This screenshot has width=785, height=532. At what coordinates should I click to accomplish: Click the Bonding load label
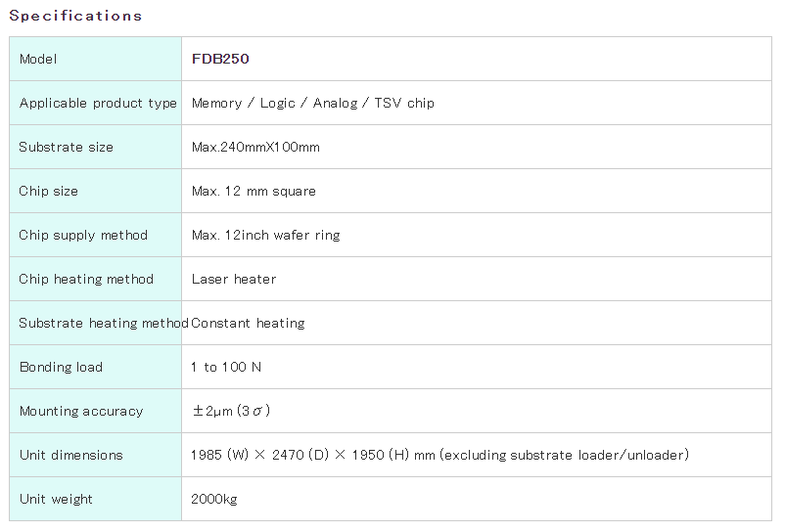pyautogui.click(x=61, y=367)
